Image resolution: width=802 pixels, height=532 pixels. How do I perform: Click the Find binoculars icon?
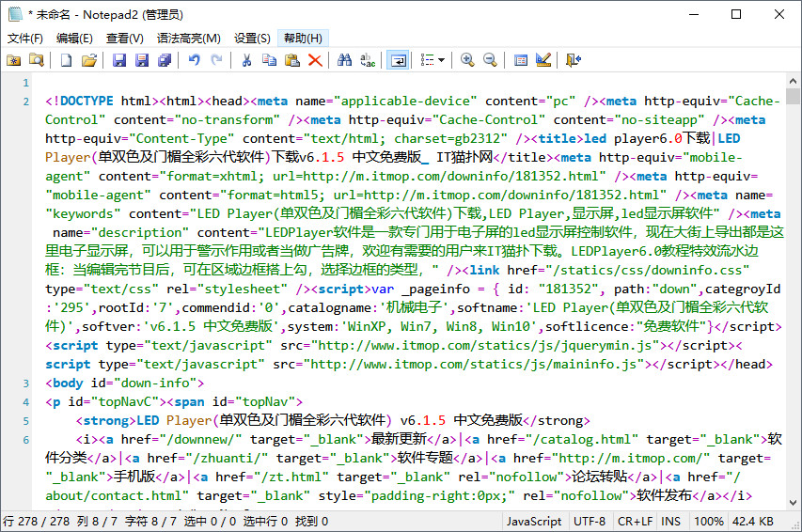[345, 60]
